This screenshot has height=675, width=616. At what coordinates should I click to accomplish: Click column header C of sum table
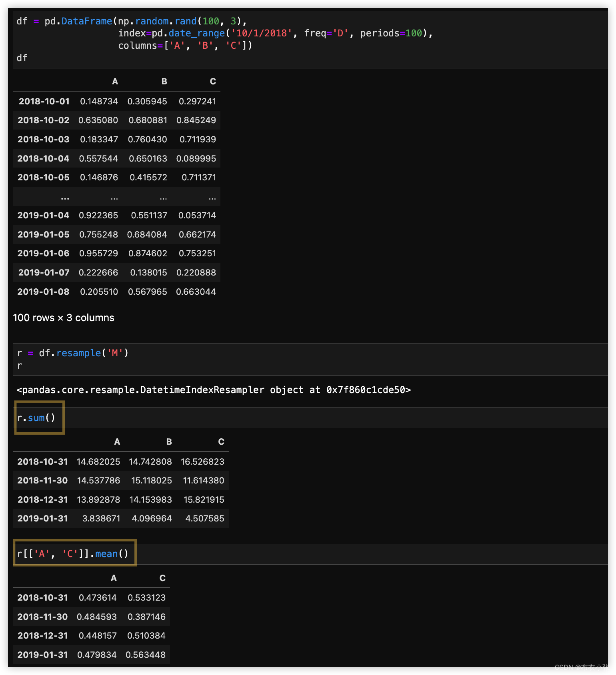221,442
